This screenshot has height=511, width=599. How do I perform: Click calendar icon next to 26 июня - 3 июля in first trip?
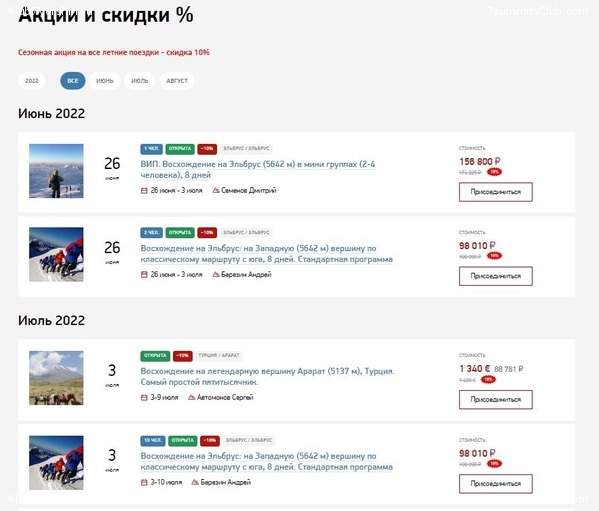[144, 190]
